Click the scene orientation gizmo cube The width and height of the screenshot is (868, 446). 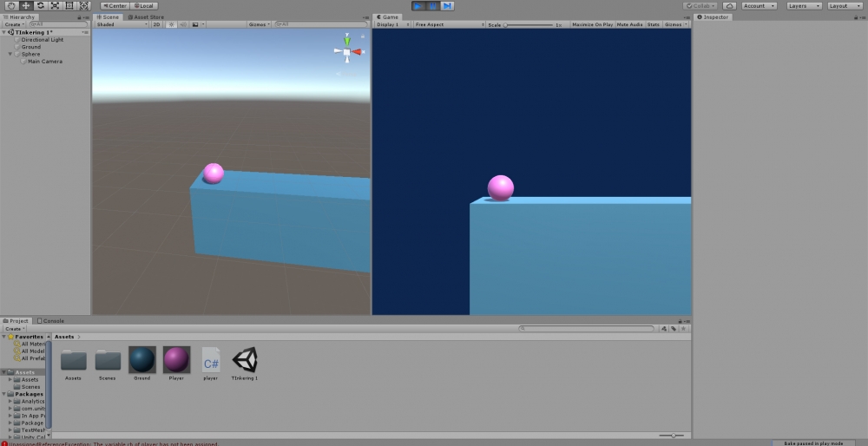click(x=346, y=52)
